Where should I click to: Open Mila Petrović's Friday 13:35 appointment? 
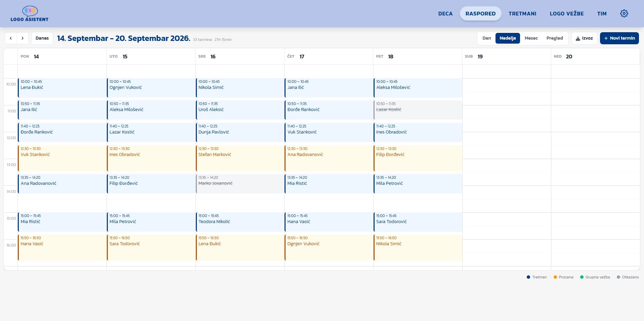(x=418, y=184)
